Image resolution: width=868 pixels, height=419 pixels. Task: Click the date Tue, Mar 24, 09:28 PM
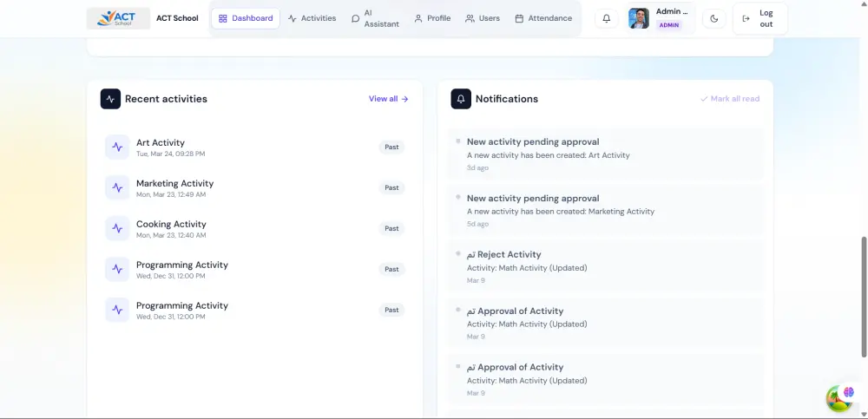[170, 154]
